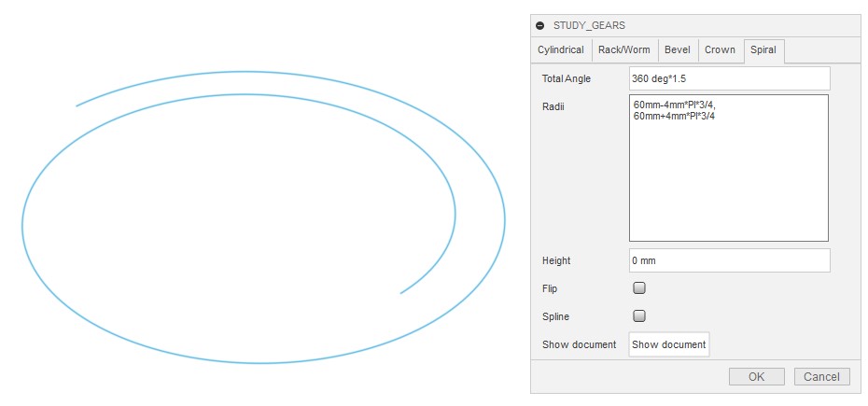The height and width of the screenshot is (406, 868).
Task: Switch to the Cylindrical tab
Action: pyautogui.click(x=561, y=50)
